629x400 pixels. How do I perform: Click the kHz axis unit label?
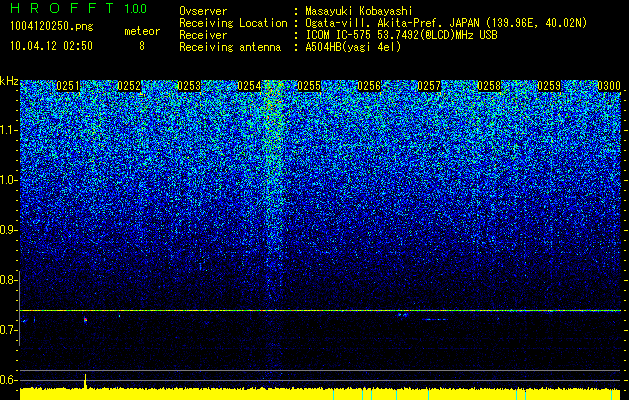[x=9, y=81]
